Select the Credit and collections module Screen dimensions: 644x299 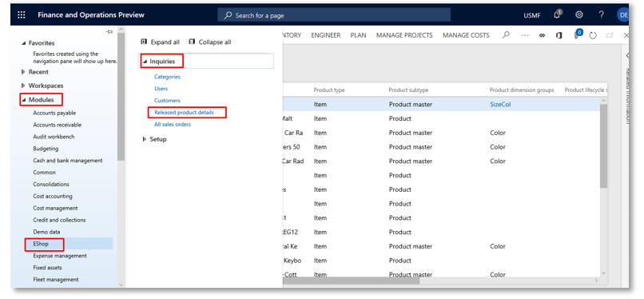(59, 220)
